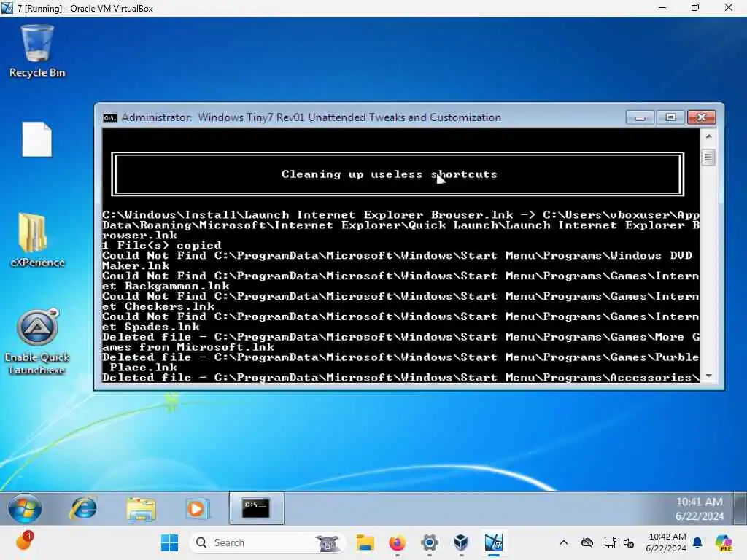Open Windows Explorer in the Windows 7 taskbar
747x560 pixels.
[x=141, y=508]
